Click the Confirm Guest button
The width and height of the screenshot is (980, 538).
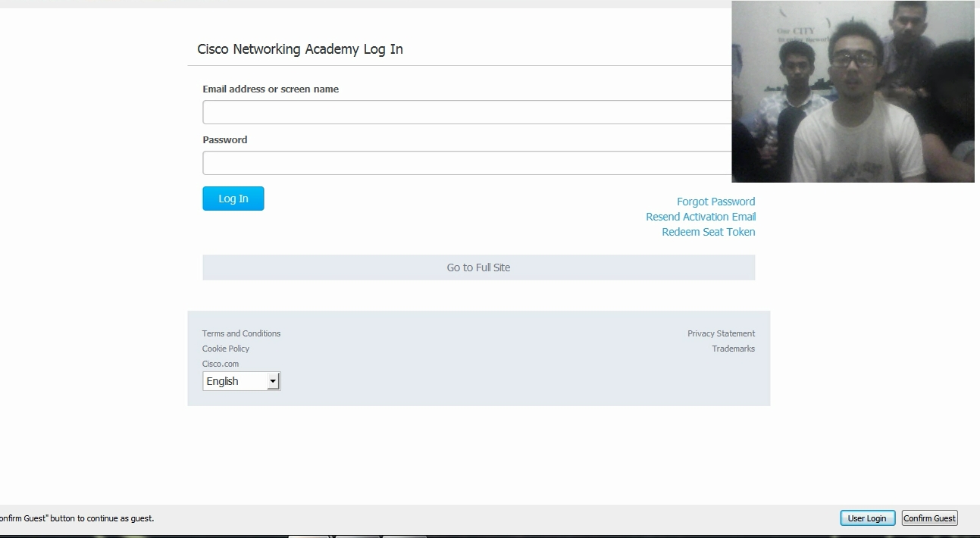click(x=929, y=518)
